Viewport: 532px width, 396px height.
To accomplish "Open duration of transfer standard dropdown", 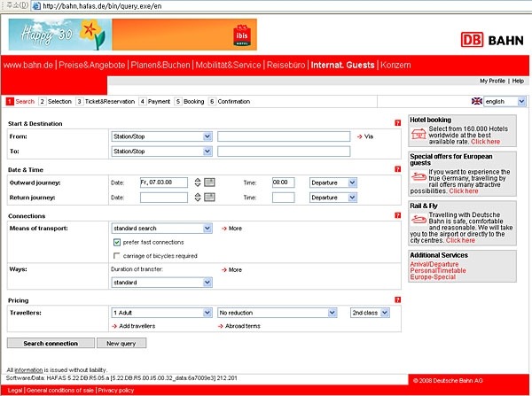I will coord(162,283).
